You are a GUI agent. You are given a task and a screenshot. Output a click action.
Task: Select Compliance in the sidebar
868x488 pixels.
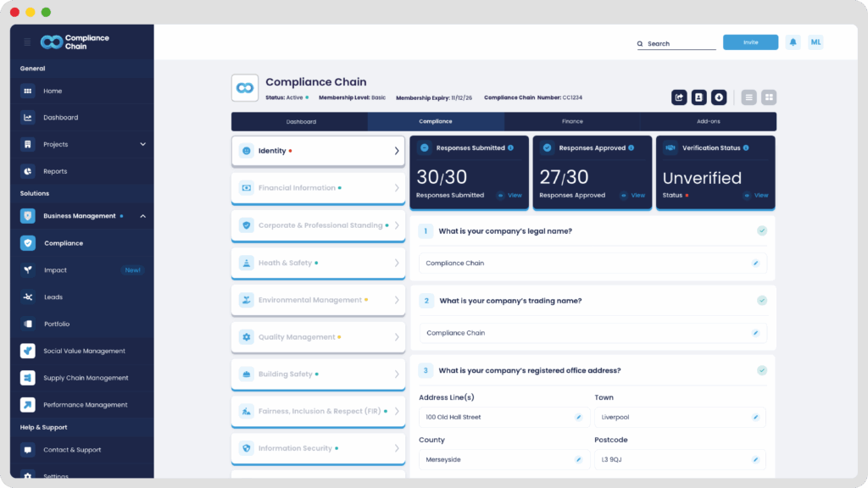[82, 243]
